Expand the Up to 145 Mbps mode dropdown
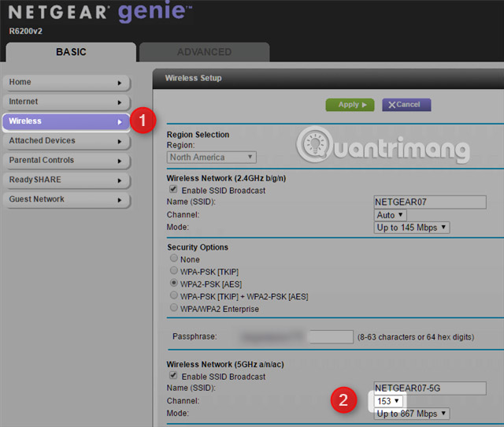The width and height of the screenshot is (504, 427). 412,228
